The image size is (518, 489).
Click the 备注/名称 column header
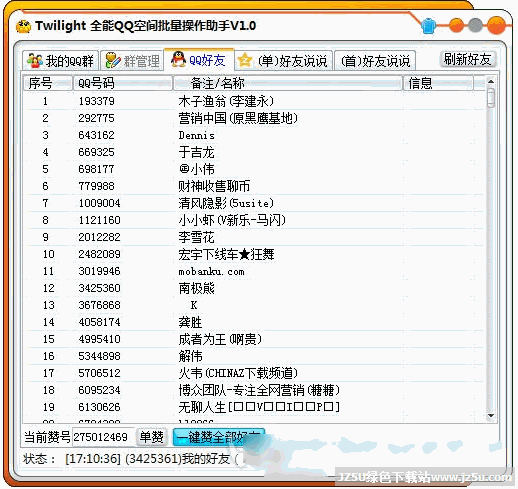click(288, 83)
